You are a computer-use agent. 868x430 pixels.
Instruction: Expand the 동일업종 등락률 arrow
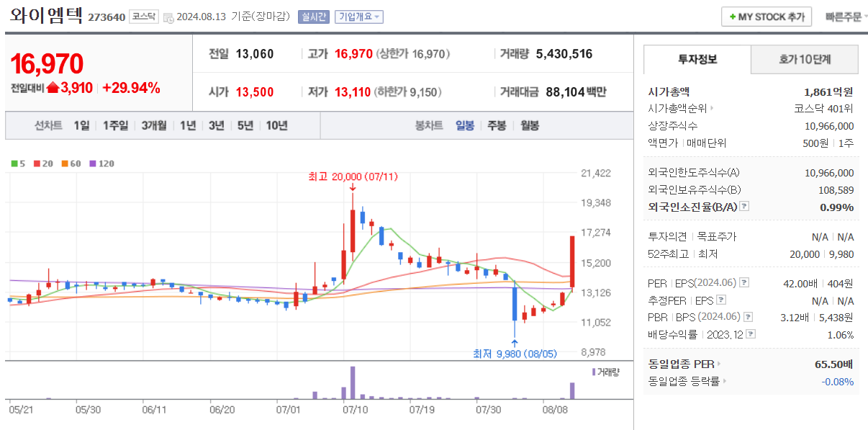pos(725,381)
